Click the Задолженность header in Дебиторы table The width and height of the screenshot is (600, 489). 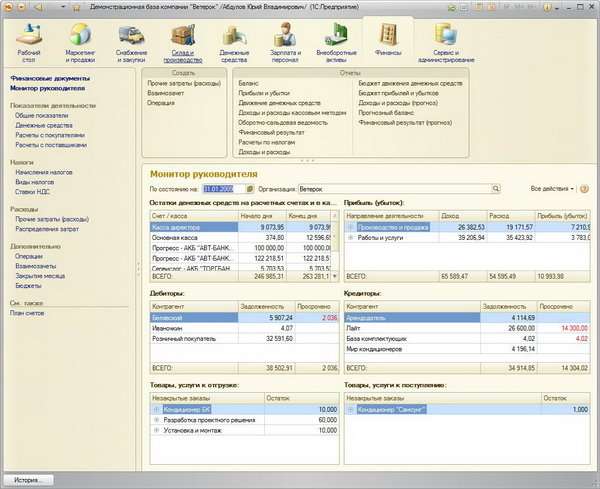click(x=266, y=306)
